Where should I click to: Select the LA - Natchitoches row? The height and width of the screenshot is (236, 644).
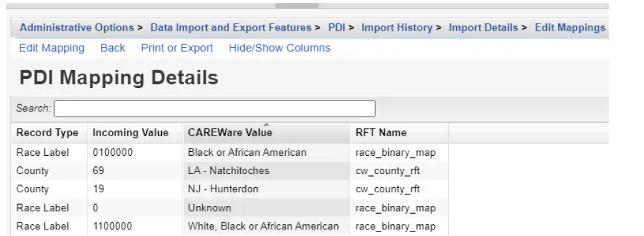click(230, 171)
